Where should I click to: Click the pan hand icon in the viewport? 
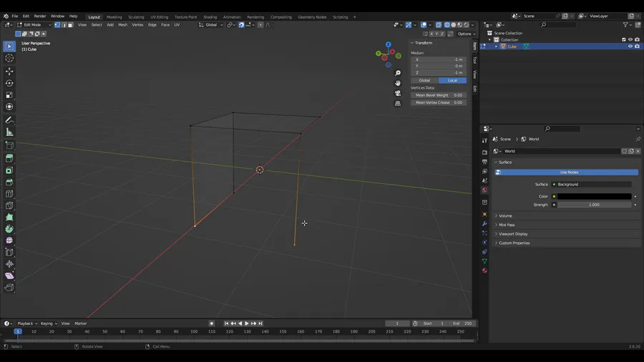(398, 83)
